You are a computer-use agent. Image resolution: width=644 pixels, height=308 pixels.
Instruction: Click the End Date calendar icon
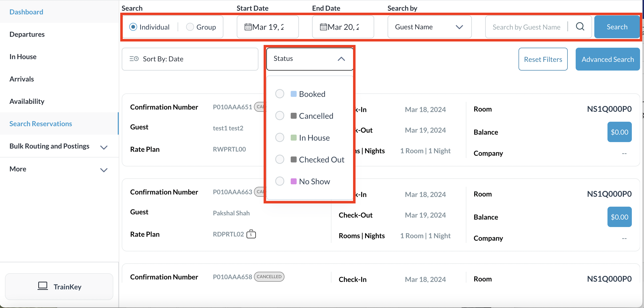tap(323, 27)
